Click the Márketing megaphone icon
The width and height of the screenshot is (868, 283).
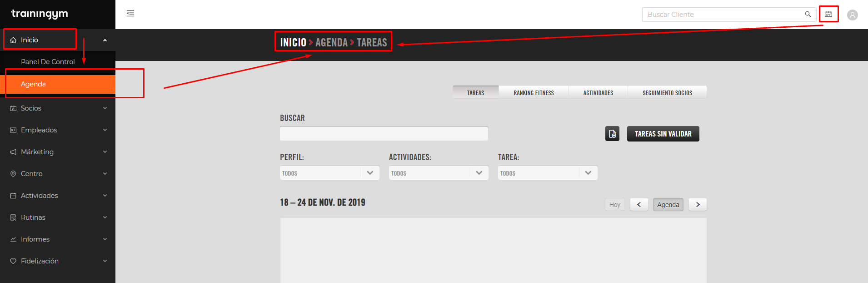pyautogui.click(x=13, y=152)
